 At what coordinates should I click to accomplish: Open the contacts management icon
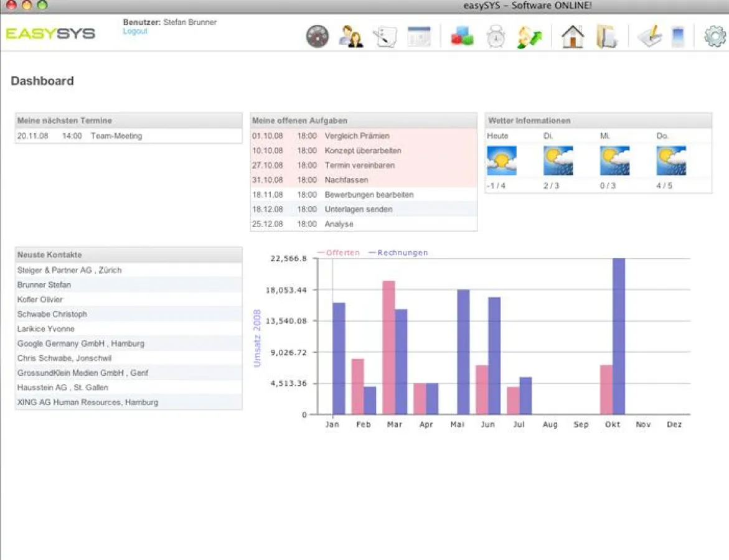click(x=350, y=36)
